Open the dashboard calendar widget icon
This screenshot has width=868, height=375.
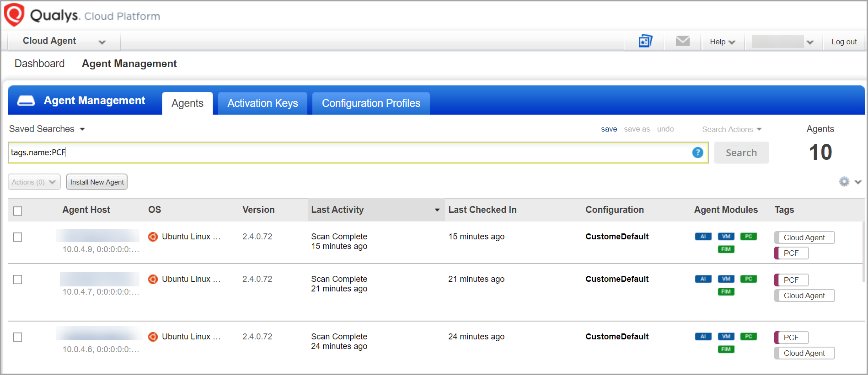click(x=645, y=41)
